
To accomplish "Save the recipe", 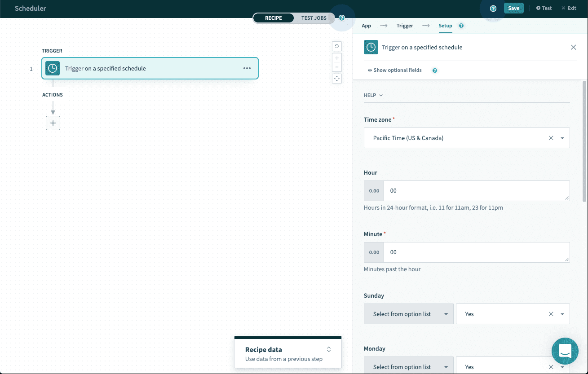I will click(513, 8).
